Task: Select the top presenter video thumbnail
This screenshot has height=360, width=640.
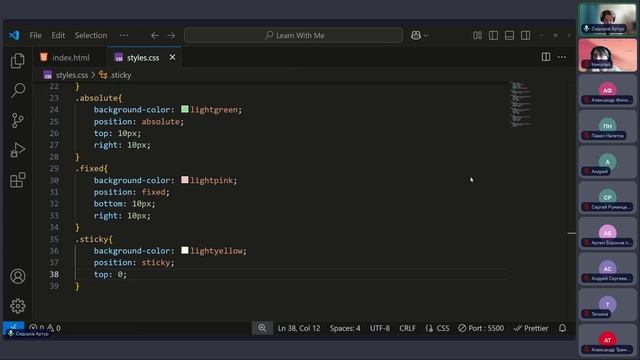Action: (x=607, y=19)
